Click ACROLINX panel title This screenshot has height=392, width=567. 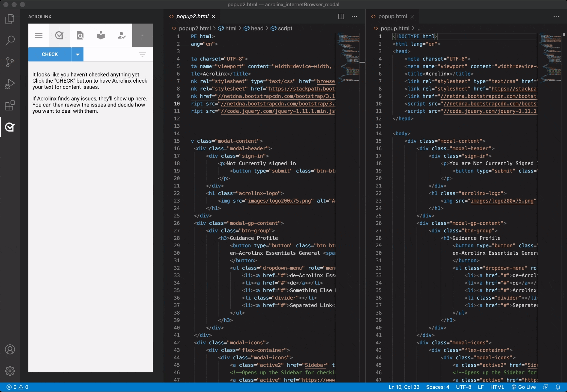point(40,17)
